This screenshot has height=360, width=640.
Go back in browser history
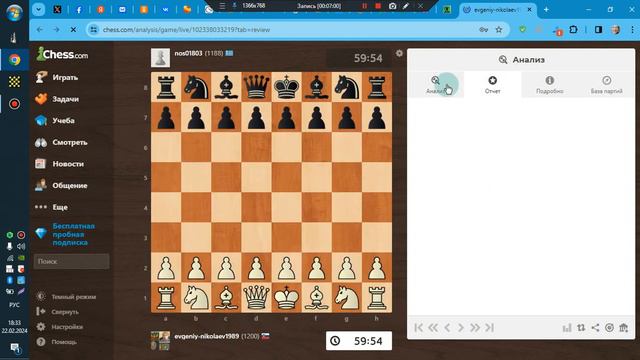[x=40, y=29]
